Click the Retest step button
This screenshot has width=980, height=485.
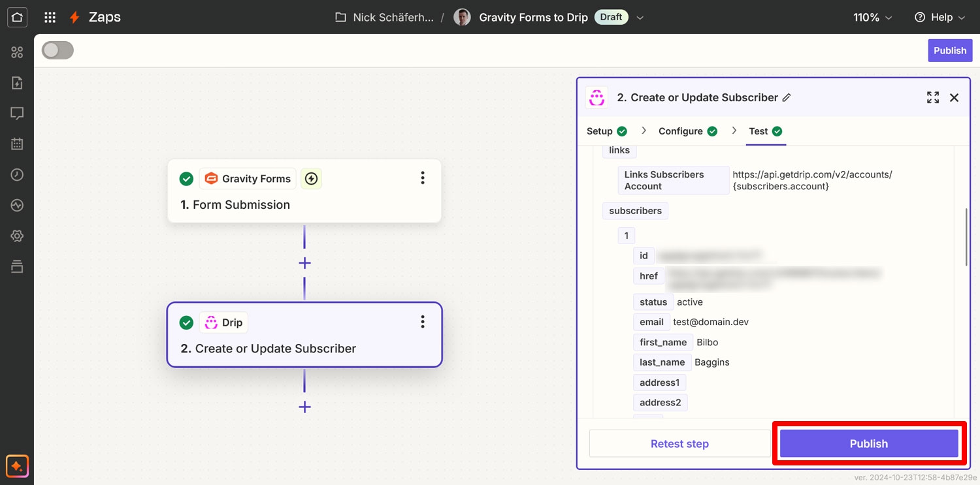point(679,444)
